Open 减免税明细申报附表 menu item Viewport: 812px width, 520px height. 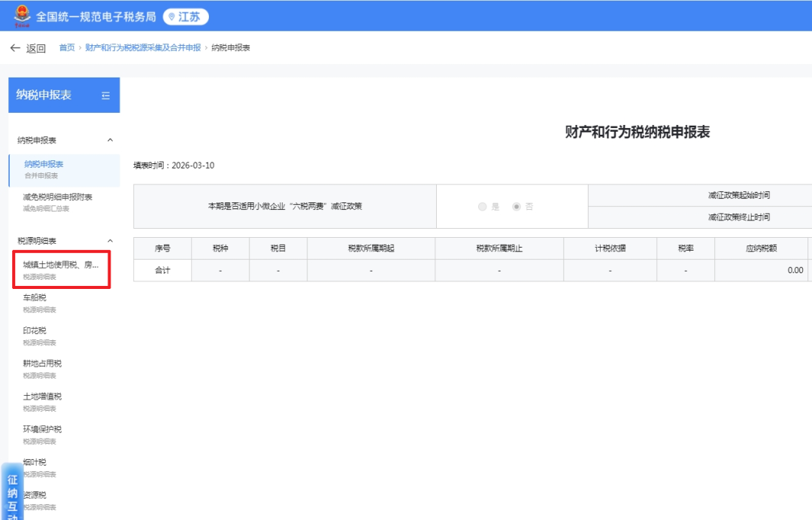[64, 202]
